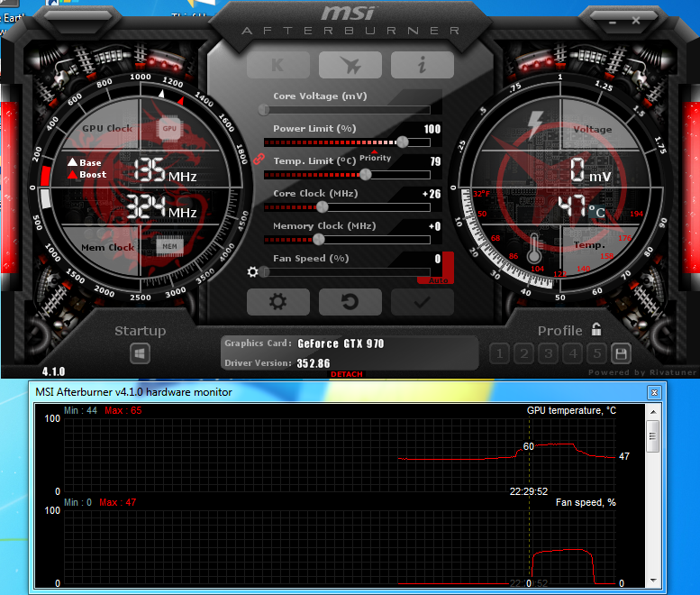Click the MEM chip icon on clock gauge
This screenshot has width=700, height=595.
coord(169,247)
